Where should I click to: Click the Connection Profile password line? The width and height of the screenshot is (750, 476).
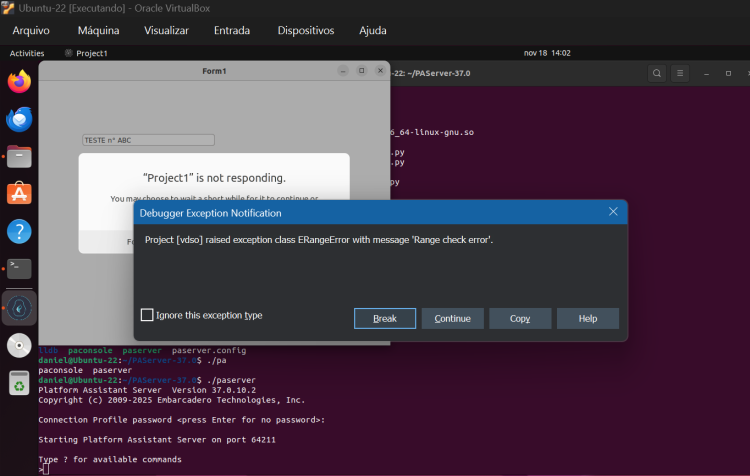[x=182, y=420]
